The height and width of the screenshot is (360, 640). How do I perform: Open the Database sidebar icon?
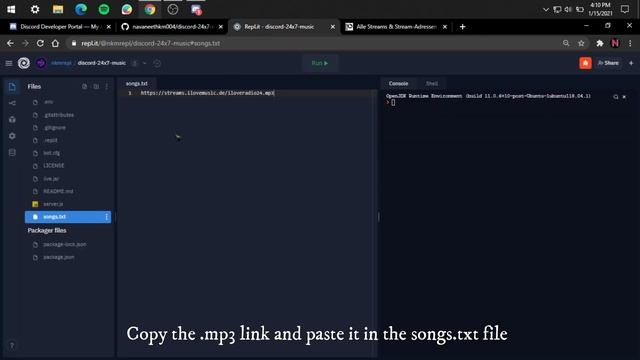click(x=12, y=153)
